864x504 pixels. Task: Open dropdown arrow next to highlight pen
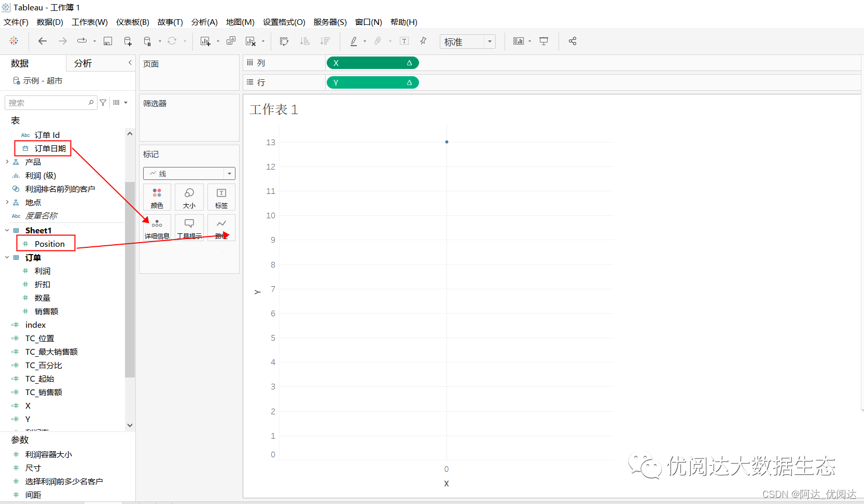pos(365,41)
